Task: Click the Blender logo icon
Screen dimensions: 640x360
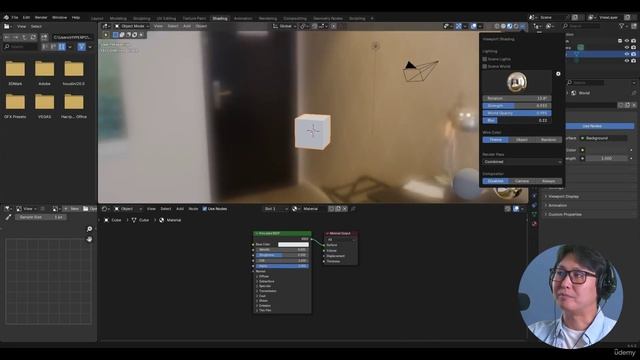Action: click(6, 18)
